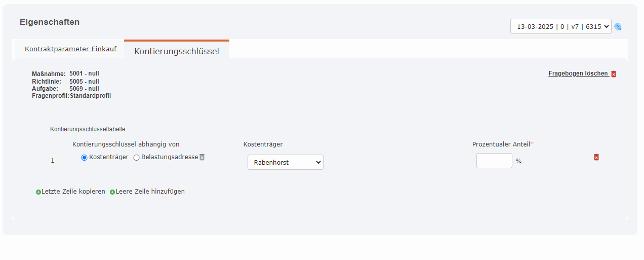Open the version dropdown showing 13-03-2025
This screenshot has height=260, width=644.
pos(560,26)
